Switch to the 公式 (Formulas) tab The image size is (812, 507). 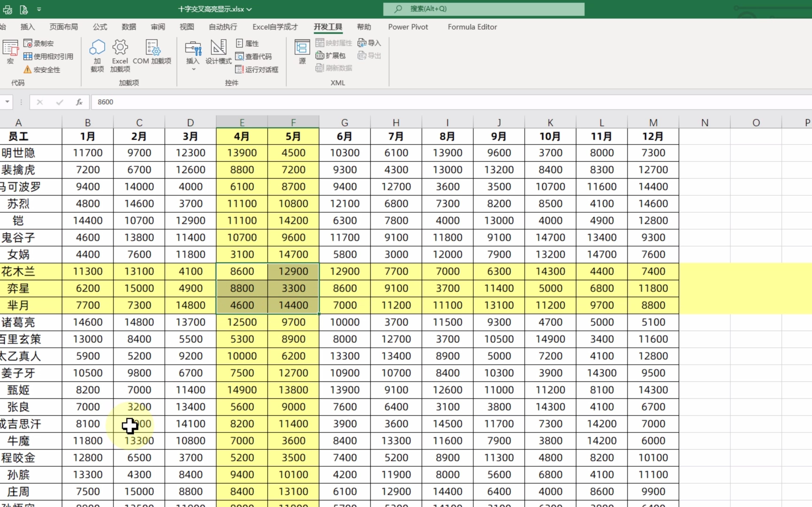(100, 27)
